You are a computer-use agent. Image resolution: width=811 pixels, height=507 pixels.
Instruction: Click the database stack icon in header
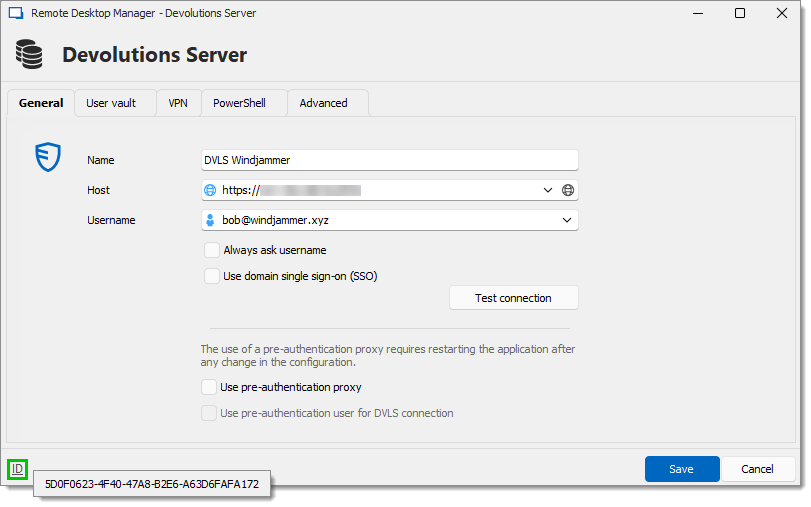(29, 54)
